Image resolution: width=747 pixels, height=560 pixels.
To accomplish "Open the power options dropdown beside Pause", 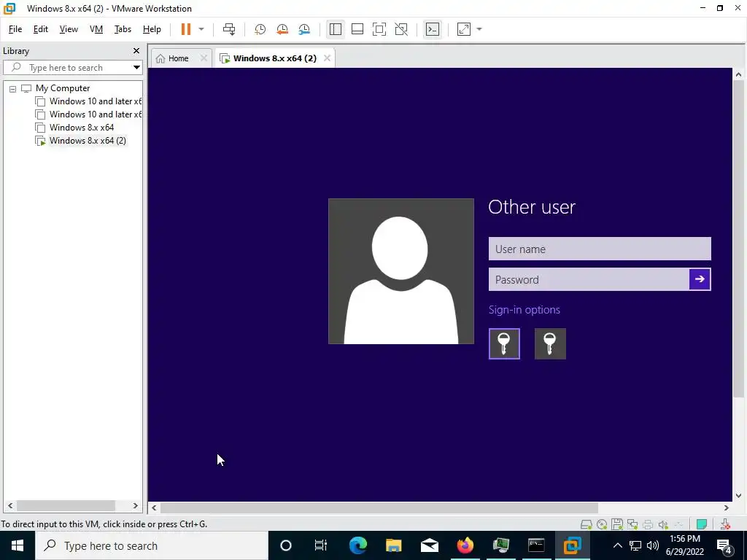I will click(201, 29).
